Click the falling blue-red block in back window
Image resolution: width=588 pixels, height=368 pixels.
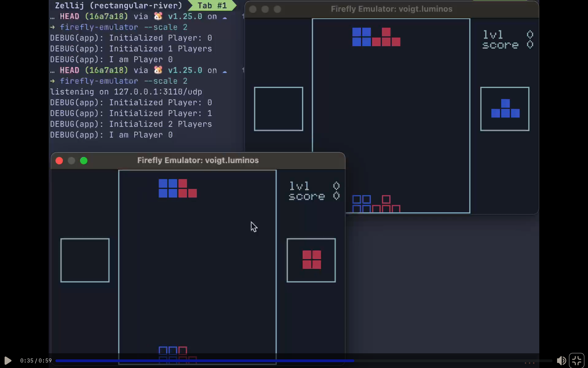tap(376, 37)
